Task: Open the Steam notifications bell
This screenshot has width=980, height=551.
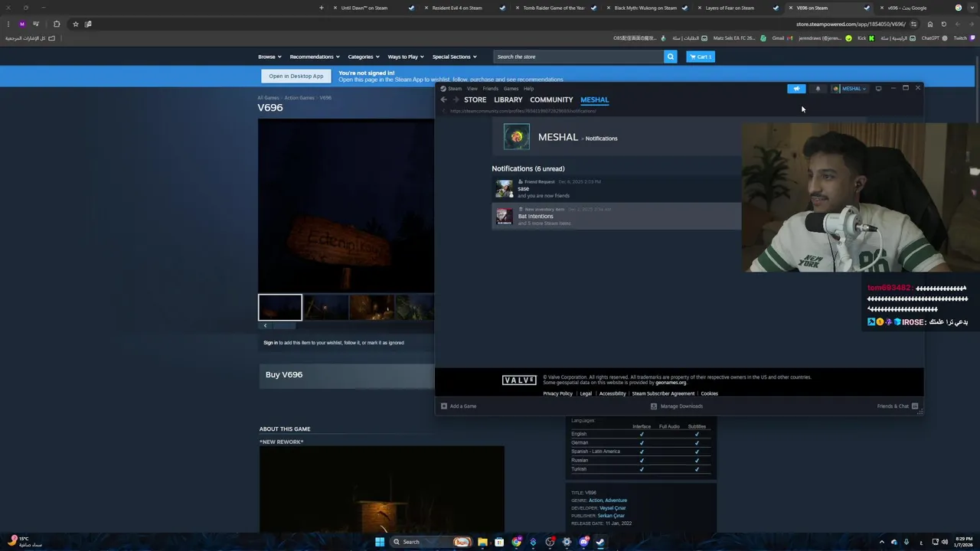Action: point(818,89)
